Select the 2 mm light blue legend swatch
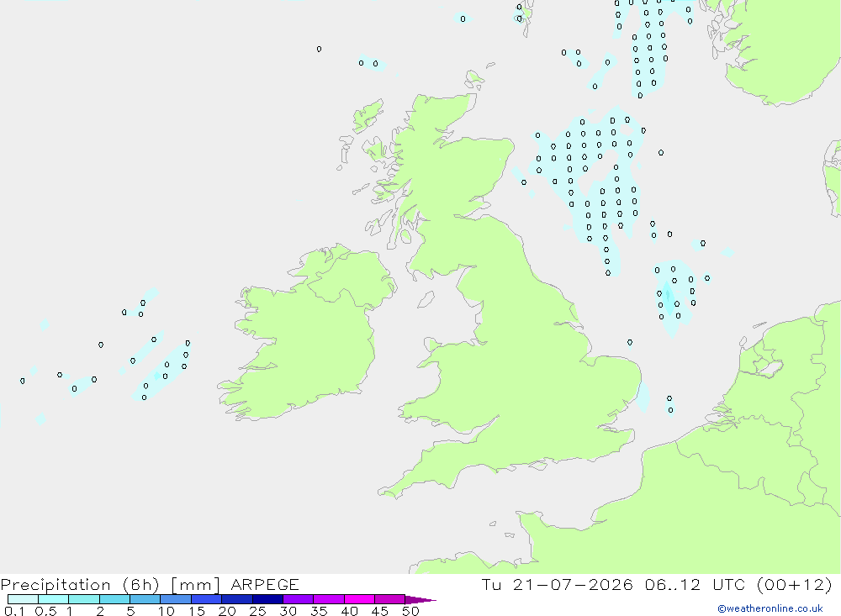Screen dimensions: 841x616 (114, 599)
